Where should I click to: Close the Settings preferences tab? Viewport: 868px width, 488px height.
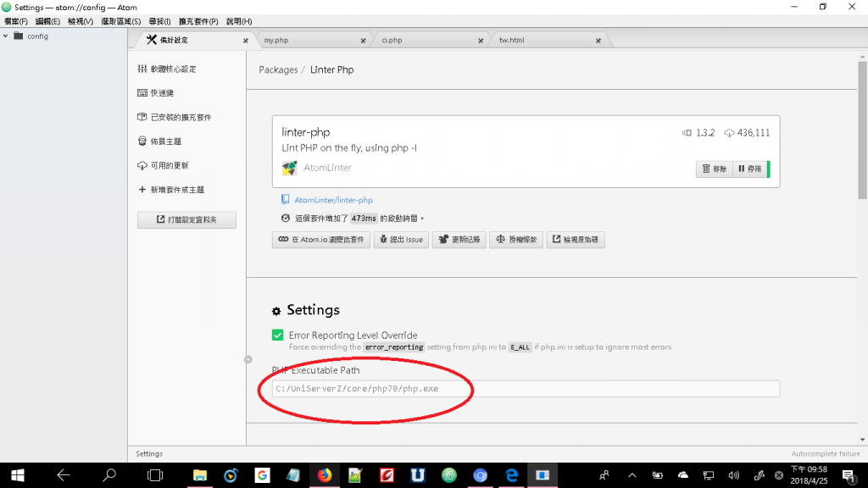(x=246, y=41)
